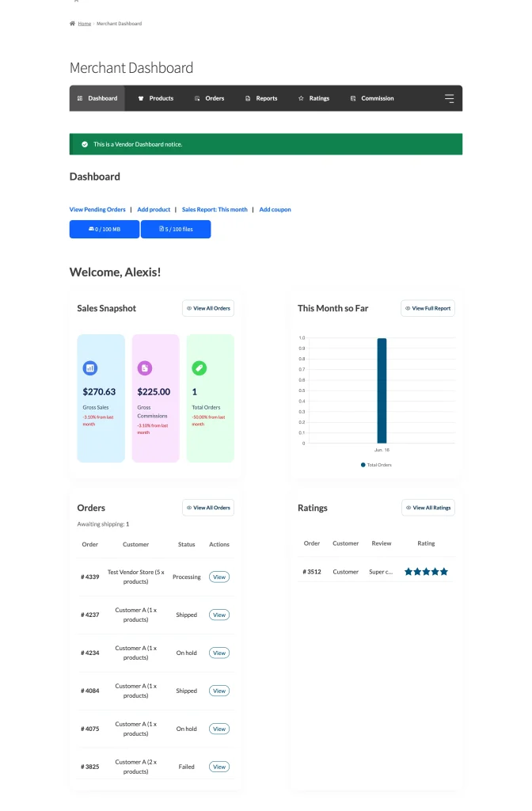Go to the Orders tab
The height and width of the screenshot is (811, 532).
click(209, 98)
